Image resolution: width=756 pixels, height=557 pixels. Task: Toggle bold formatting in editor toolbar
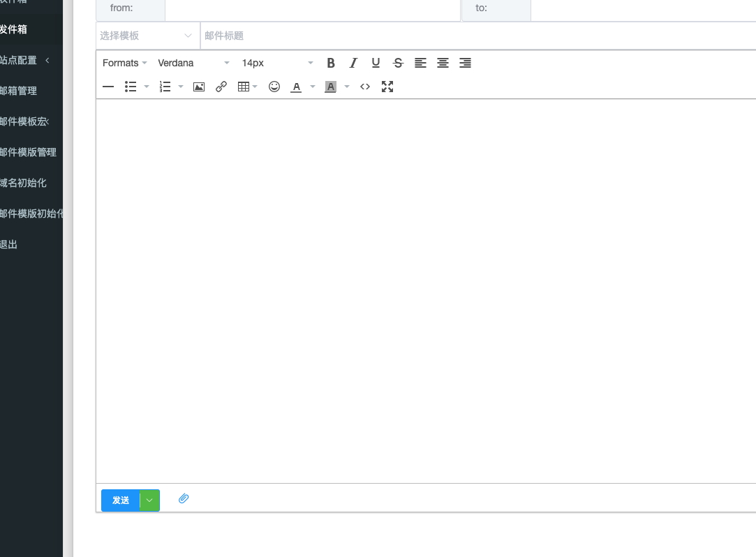click(x=331, y=63)
